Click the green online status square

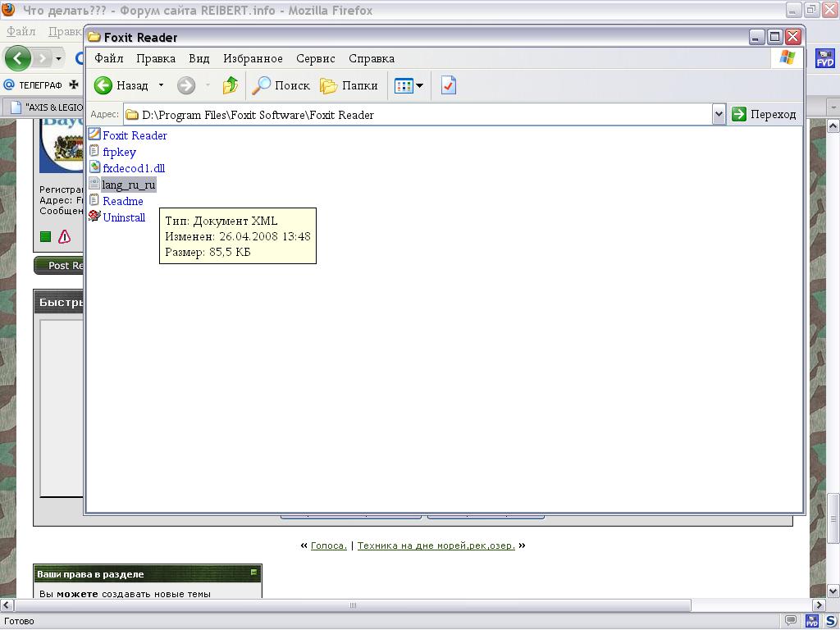click(46, 237)
